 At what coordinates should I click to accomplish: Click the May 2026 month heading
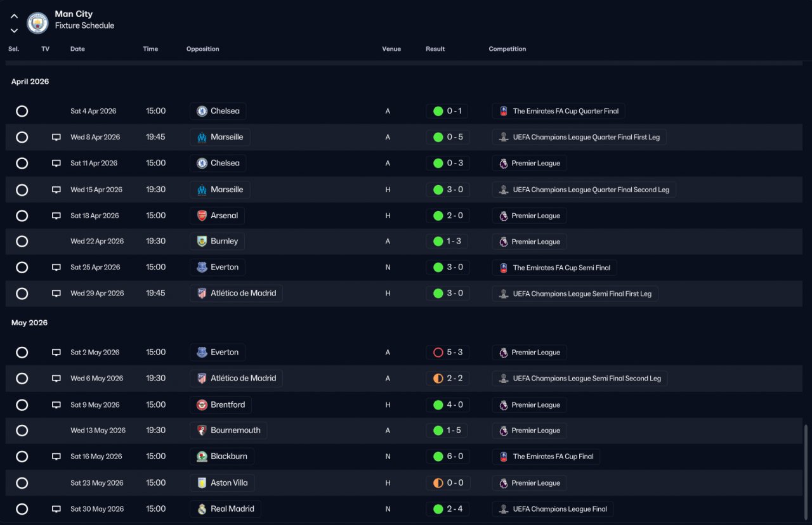pyautogui.click(x=29, y=323)
